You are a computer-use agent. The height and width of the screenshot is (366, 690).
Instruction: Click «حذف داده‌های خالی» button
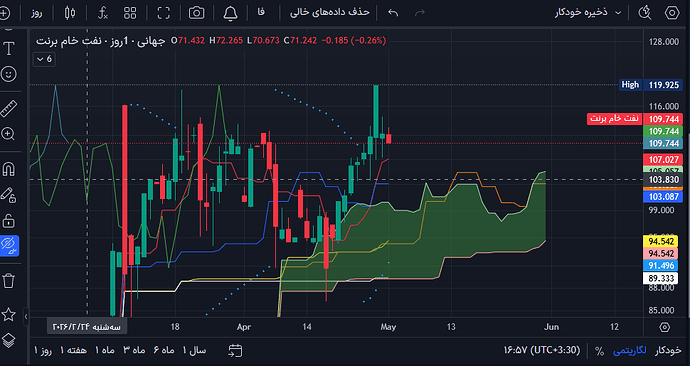pos(330,12)
